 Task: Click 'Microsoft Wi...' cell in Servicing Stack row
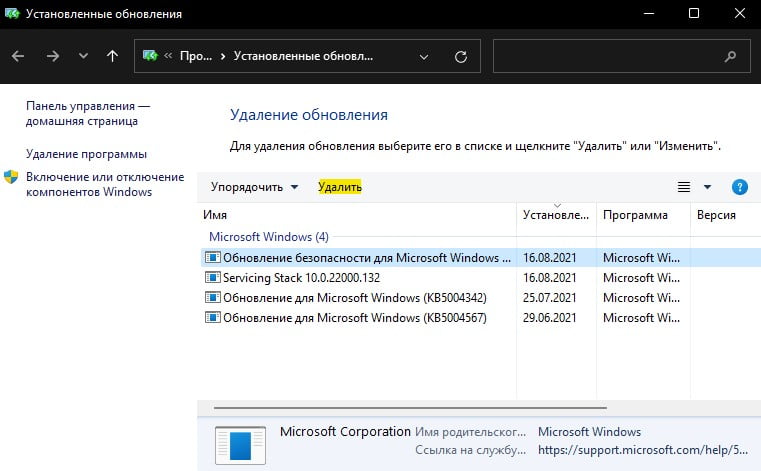[x=641, y=278]
